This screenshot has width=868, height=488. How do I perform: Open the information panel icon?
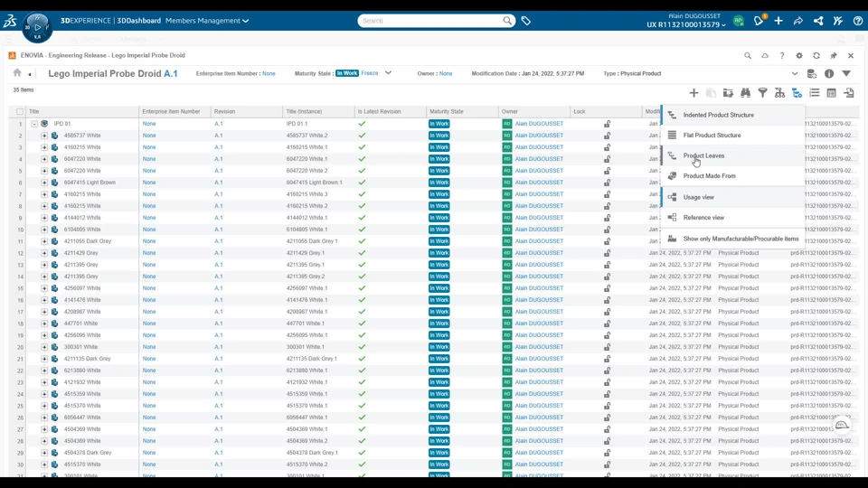click(829, 73)
